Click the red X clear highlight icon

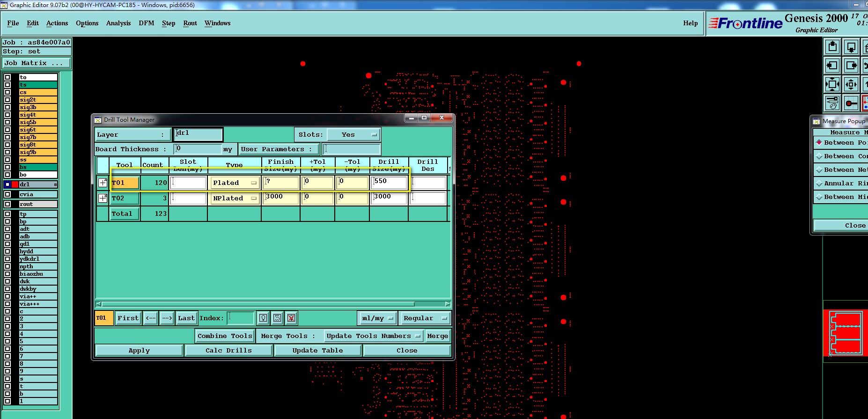291,318
